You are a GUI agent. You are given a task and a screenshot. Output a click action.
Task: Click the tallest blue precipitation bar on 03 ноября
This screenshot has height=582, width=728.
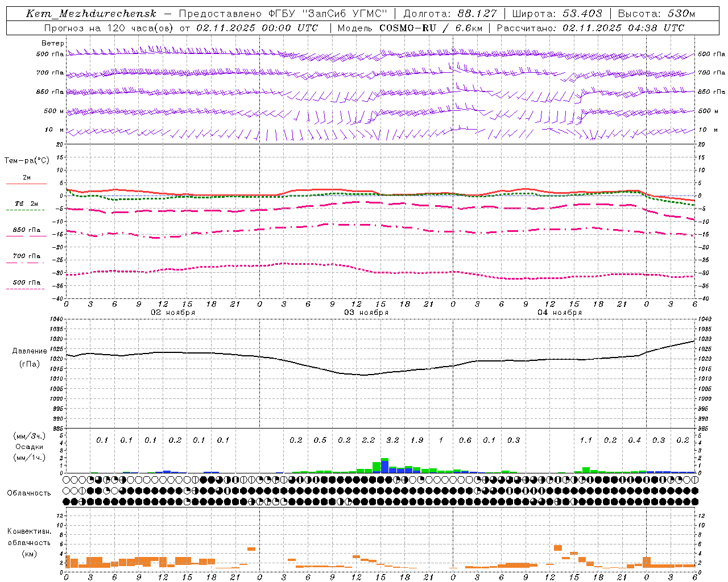pyautogui.click(x=385, y=467)
